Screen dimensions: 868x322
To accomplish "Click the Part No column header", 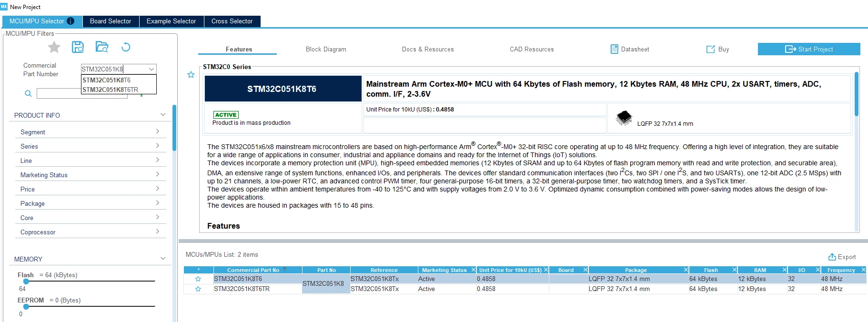I will pos(326,270).
